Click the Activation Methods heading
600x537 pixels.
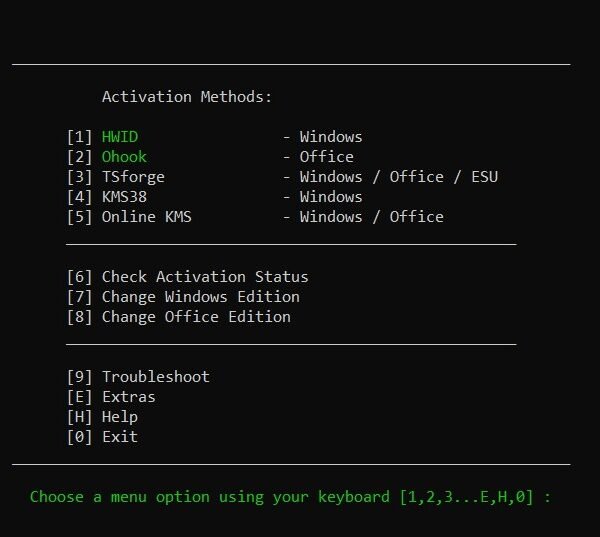(x=187, y=96)
